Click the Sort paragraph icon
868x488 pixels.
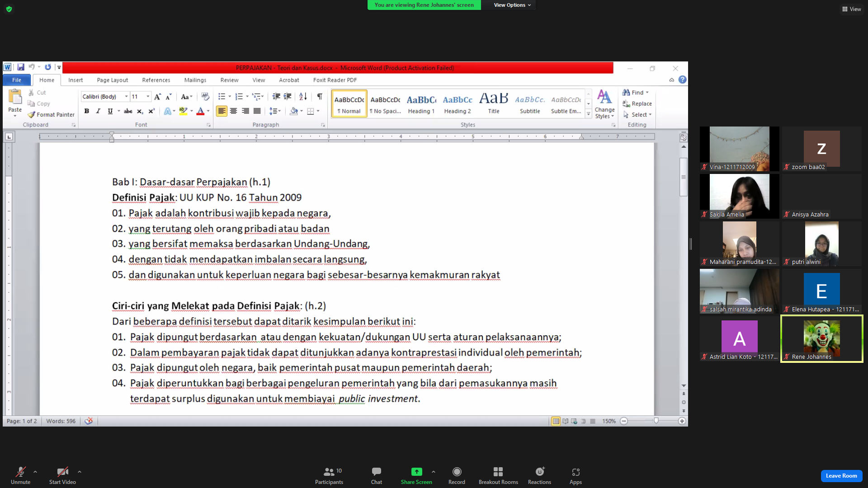tap(303, 97)
